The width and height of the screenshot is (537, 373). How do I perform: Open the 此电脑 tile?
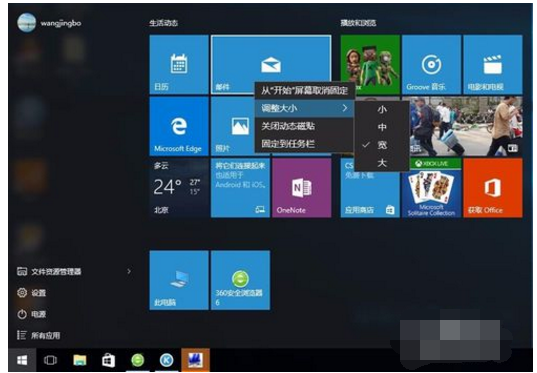pyautogui.click(x=179, y=280)
